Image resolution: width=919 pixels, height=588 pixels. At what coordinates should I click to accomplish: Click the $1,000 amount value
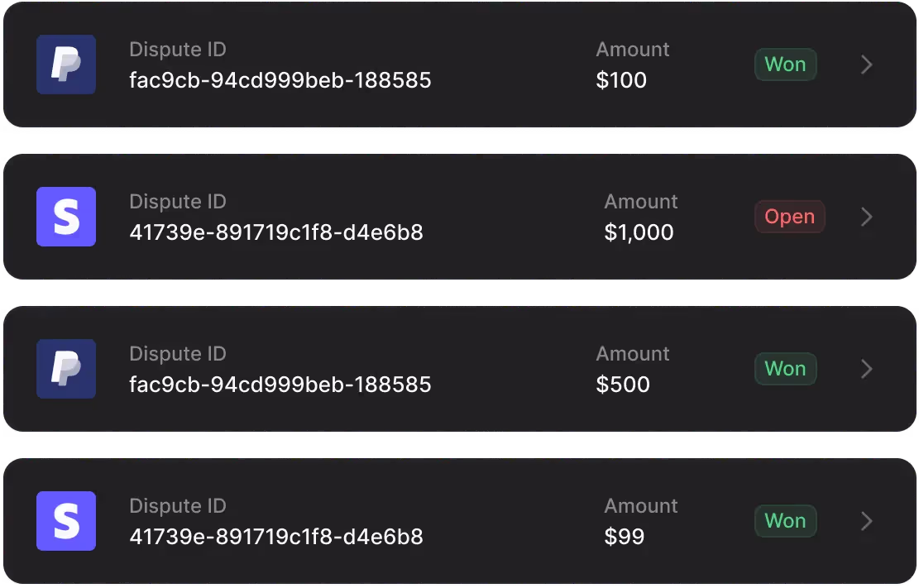click(639, 232)
